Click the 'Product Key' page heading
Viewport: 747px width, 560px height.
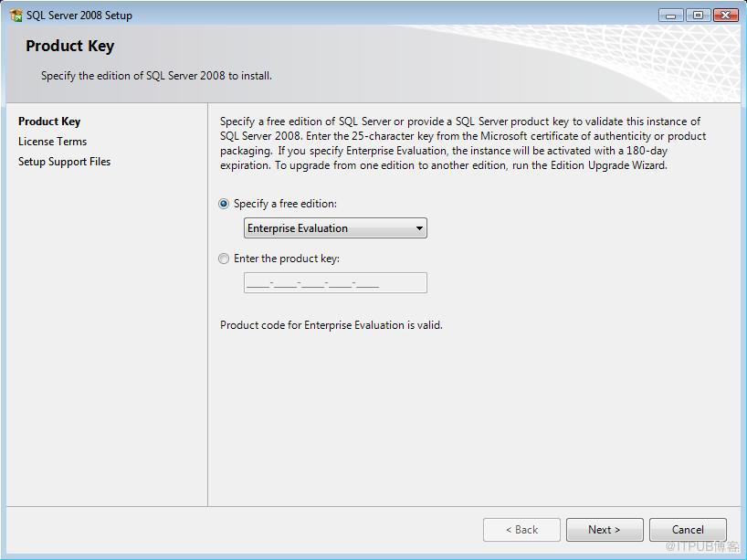[x=70, y=46]
